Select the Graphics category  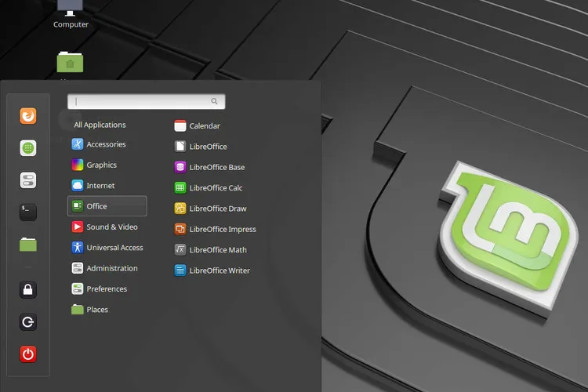click(101, 165)
